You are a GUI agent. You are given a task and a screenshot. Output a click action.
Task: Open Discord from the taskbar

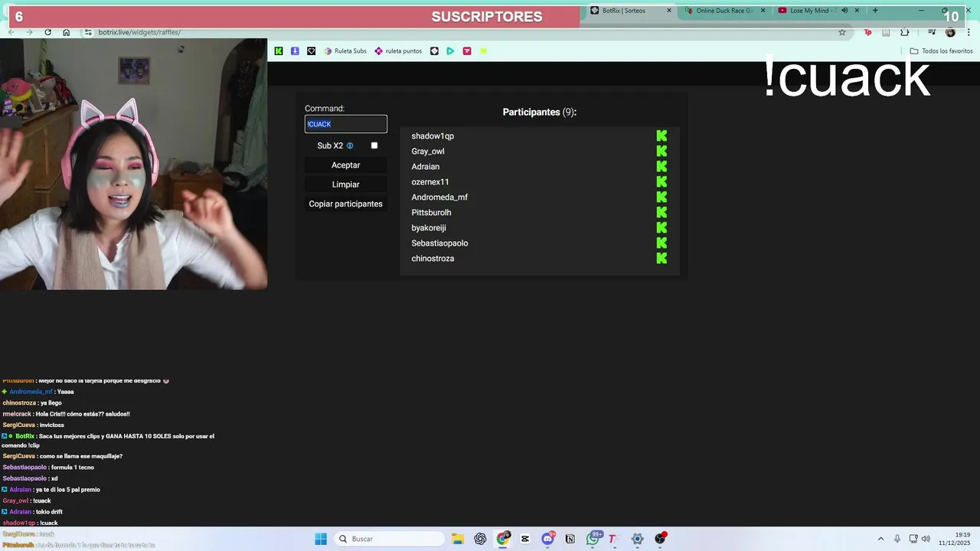point(547,539)
